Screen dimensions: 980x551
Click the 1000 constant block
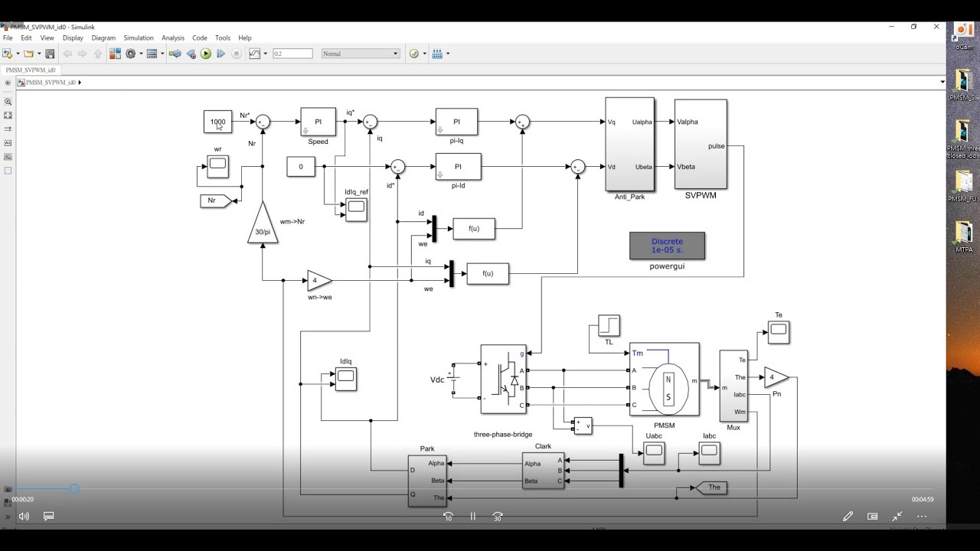tap(217, 122)
